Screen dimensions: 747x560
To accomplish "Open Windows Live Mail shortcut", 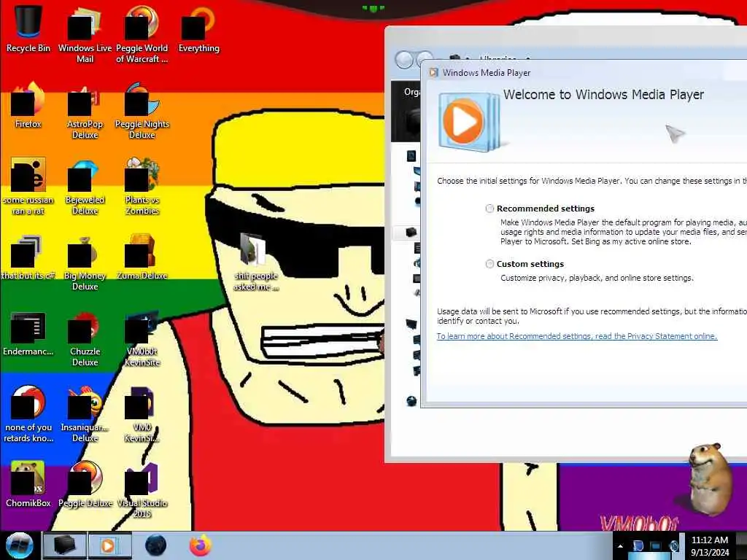I will (x=85, y=34).
